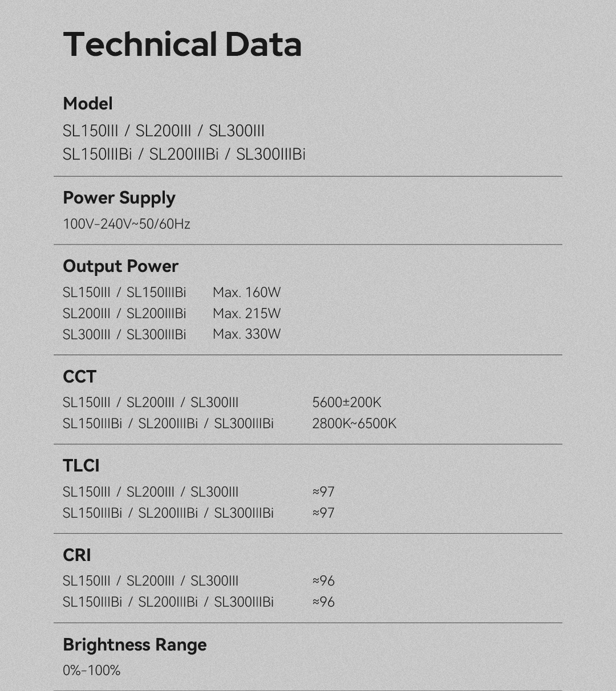Viewport: 616px width, 691px height.
Task: Click the "SL150III / SL150IIIBi" output power row label
Action: [124, 292]
